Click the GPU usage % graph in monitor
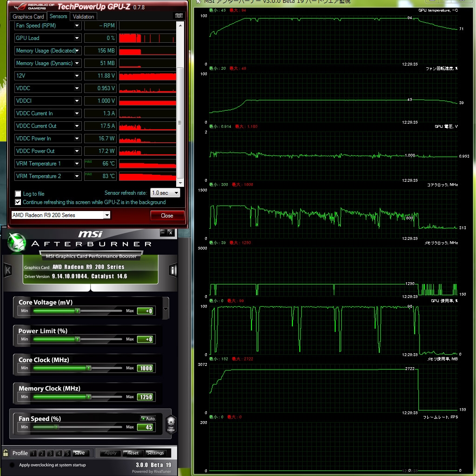The width and height of the screenshot is (476, 476). click(x=333, y=331)
